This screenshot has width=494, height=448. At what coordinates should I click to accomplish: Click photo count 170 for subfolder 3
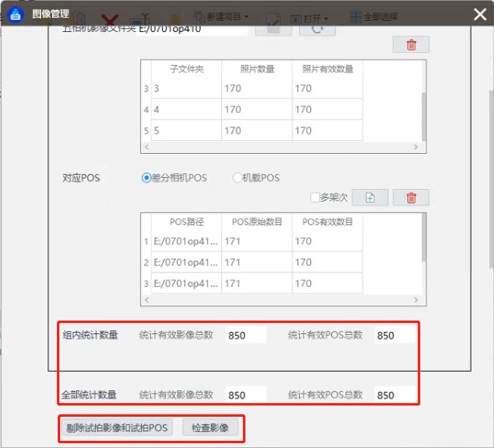257,88
